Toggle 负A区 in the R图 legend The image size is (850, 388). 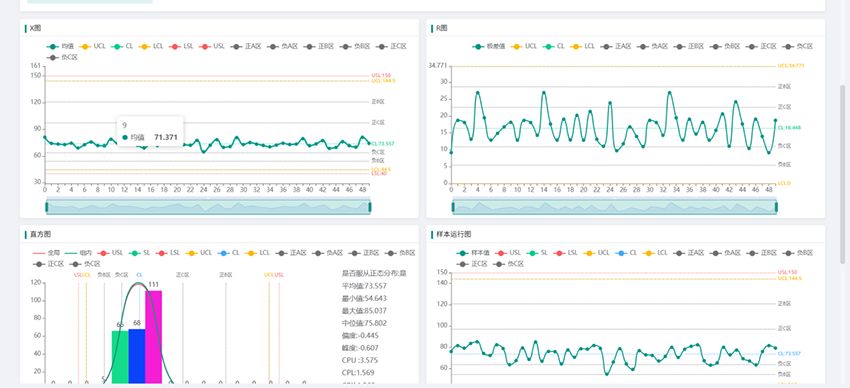tap(653, 47)
